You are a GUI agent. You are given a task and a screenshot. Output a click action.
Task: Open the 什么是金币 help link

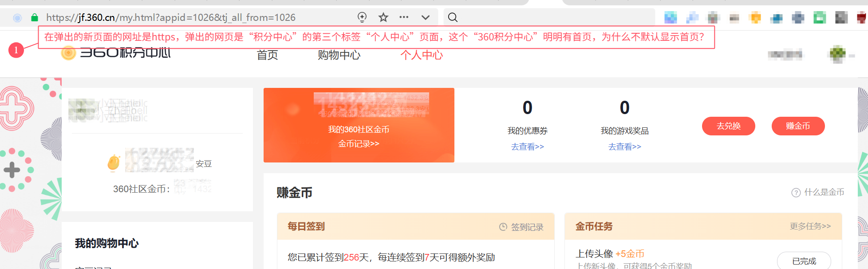coord(824,192)
